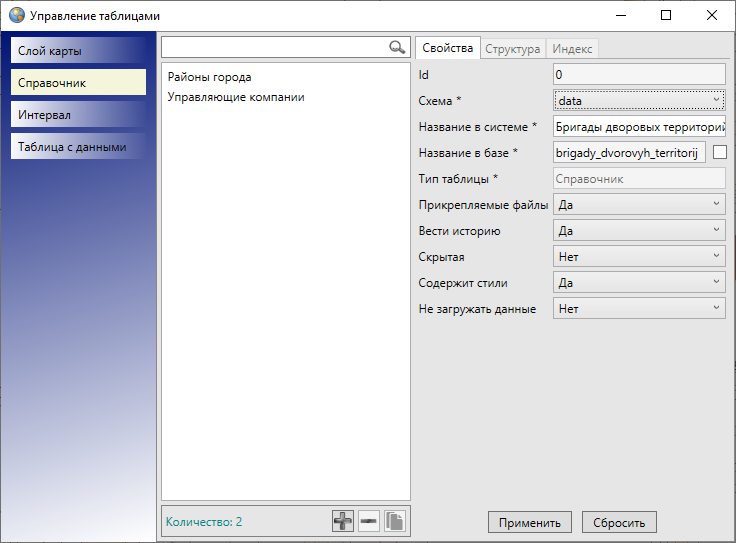This screenshot has height=543, width=736.
Task: Click the search magnifier icon
Action: click(x=397, y=47)
